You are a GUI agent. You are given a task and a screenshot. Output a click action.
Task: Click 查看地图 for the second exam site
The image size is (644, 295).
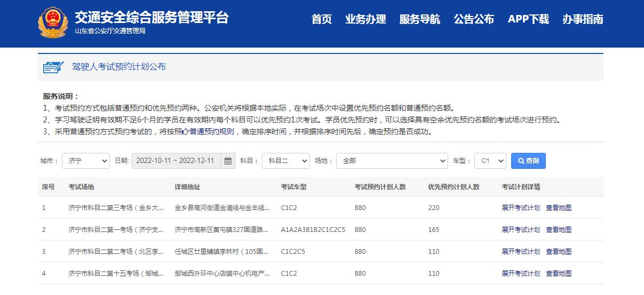click(x=559, y=230)
